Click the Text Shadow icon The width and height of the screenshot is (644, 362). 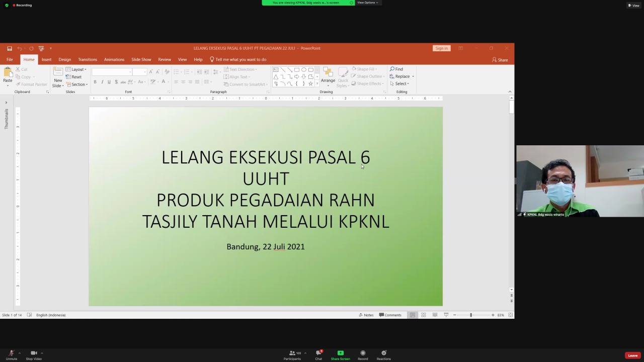(116, 82)
